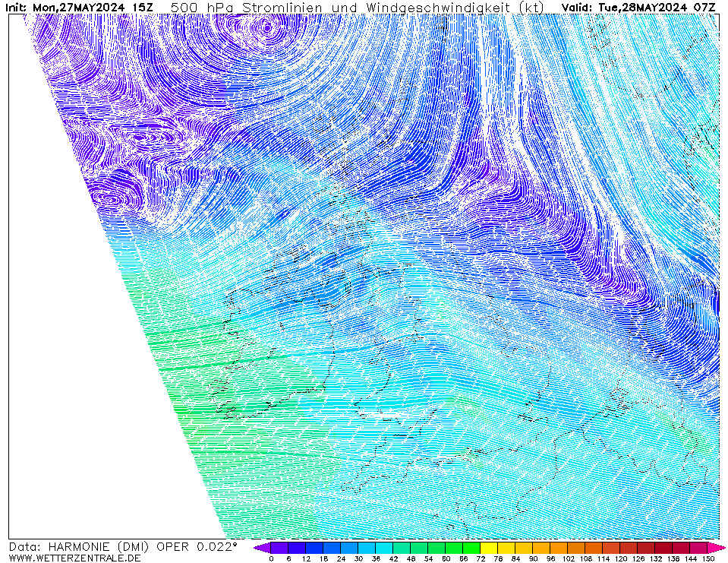Click the 66–72 kt bright green swatch
The height and width of the screenshot is (563, 728).
(472, 548)
